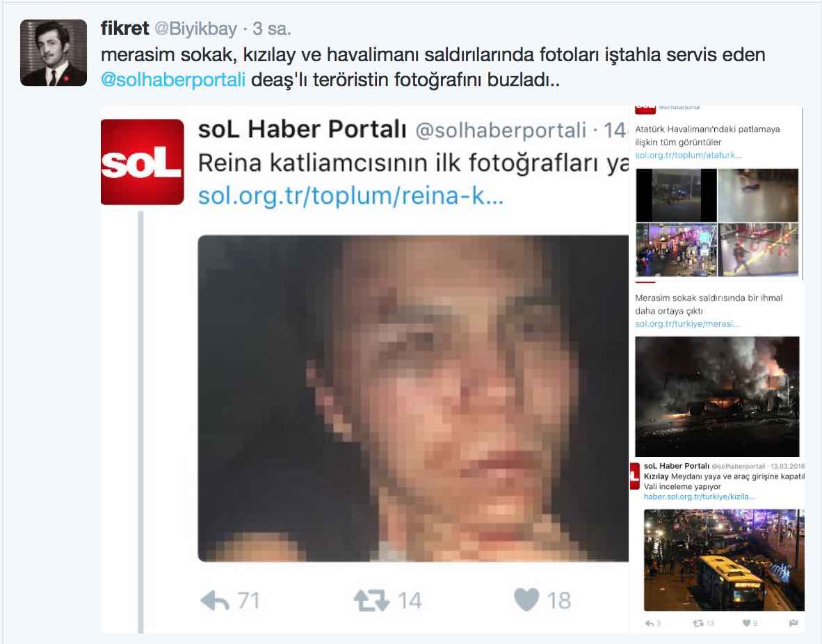
Task: Click the @Biyikbay handle
Action: (x=195, y=29)
